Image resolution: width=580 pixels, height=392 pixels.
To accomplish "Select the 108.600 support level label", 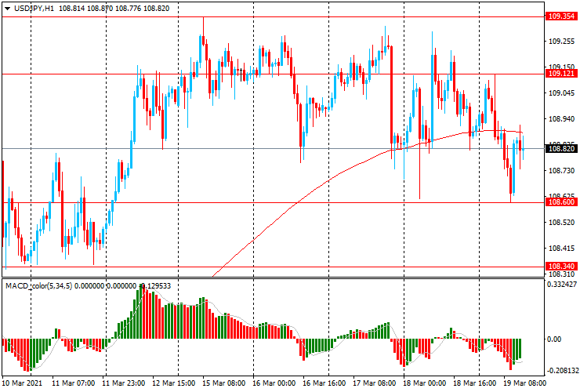I will [x=561, y=202].
